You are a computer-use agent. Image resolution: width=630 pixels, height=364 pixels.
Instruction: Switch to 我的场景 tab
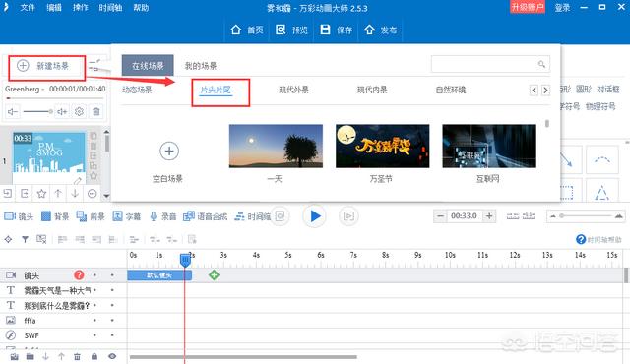201,66
